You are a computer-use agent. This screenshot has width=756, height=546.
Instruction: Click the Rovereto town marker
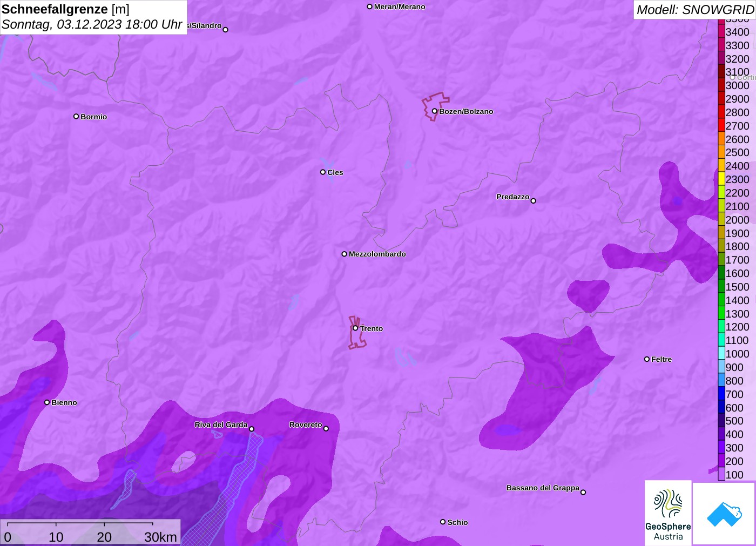pyautogui.click(x=326, y=429)
